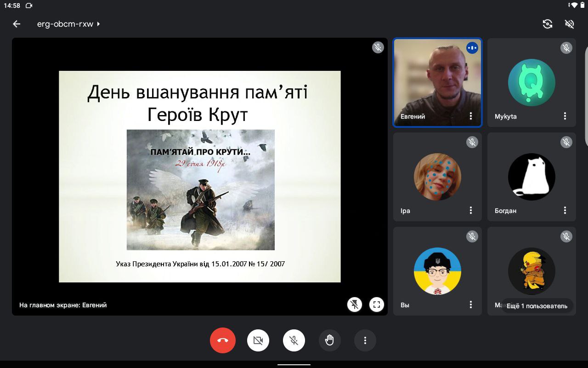Image resolution: width=588 pixels, height=368 pixels.
Task: Go back using the arrow icon
Action: (x=17, y=24)
